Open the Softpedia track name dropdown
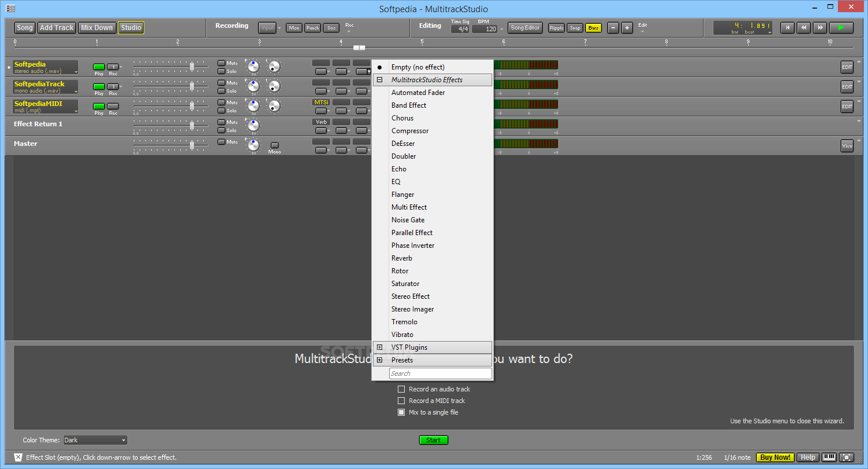Image resolution: width=868 pixels, height=469 pixels. pyautogui.click(x=75, y=72)
